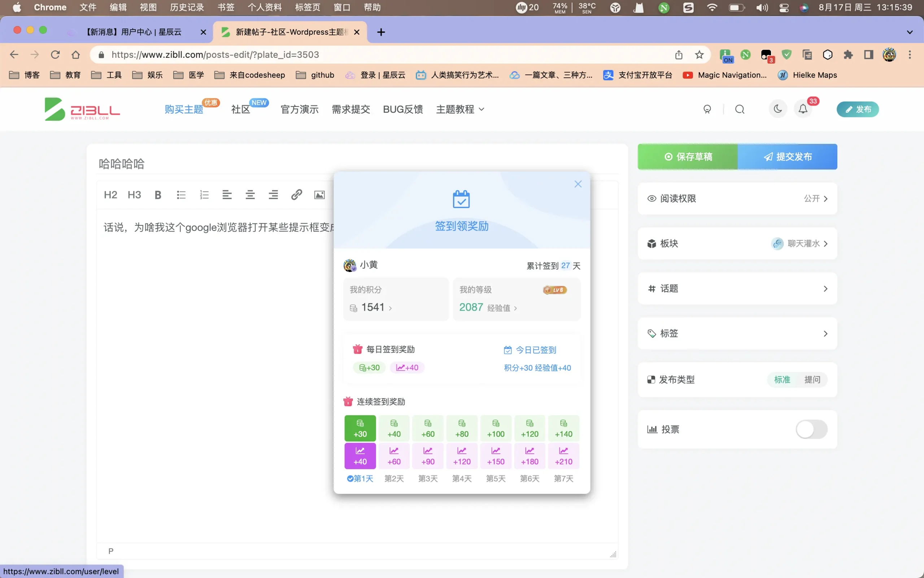Viewport: 924px width, 578px height.
Task: Open 需求提交 nav link
Action: [350, 109]
